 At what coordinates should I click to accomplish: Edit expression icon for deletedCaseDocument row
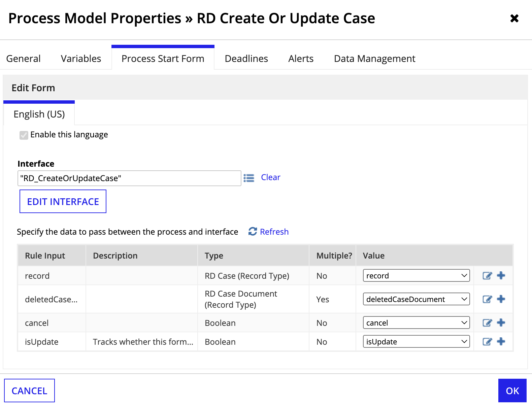487,299
